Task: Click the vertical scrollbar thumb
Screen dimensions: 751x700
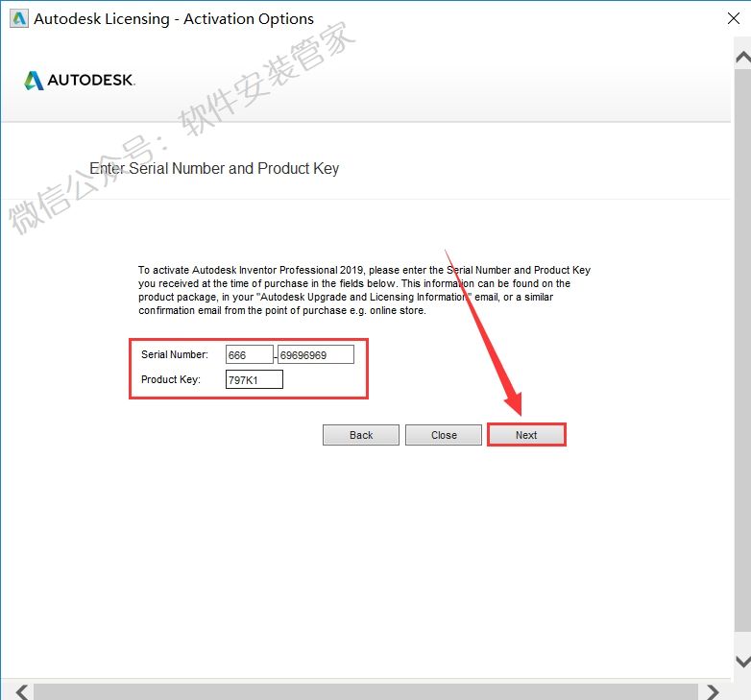Action: [741, 355]
